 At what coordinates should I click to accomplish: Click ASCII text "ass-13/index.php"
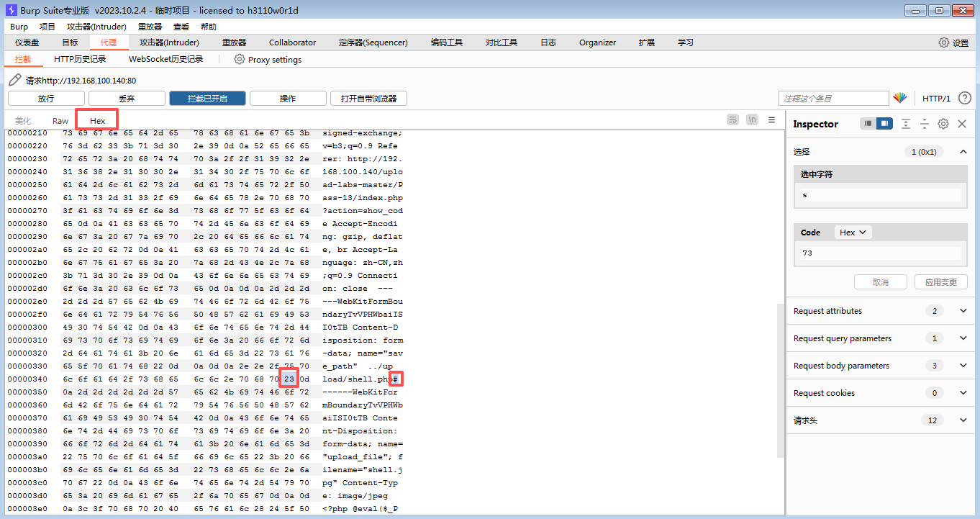click(363, 197)
